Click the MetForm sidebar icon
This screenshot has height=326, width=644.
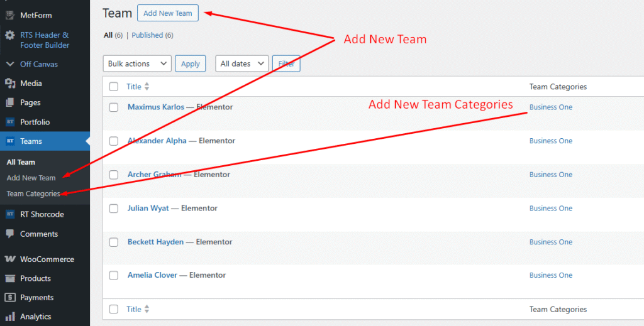[10, 15]
